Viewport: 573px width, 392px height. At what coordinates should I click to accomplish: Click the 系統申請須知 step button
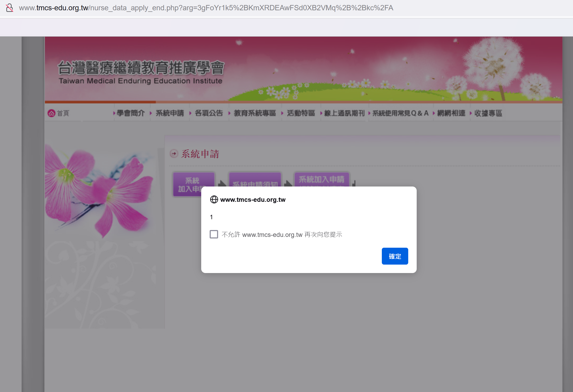click(x=255, y=180)
